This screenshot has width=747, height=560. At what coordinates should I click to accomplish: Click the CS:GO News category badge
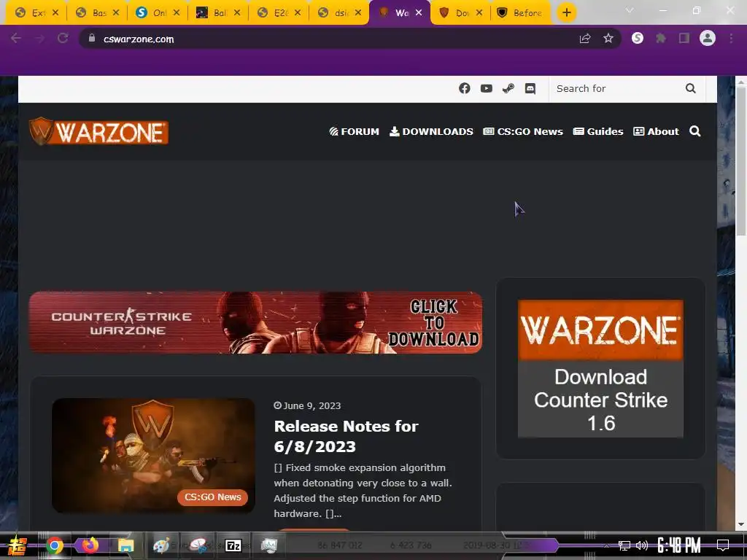point(212,497)
